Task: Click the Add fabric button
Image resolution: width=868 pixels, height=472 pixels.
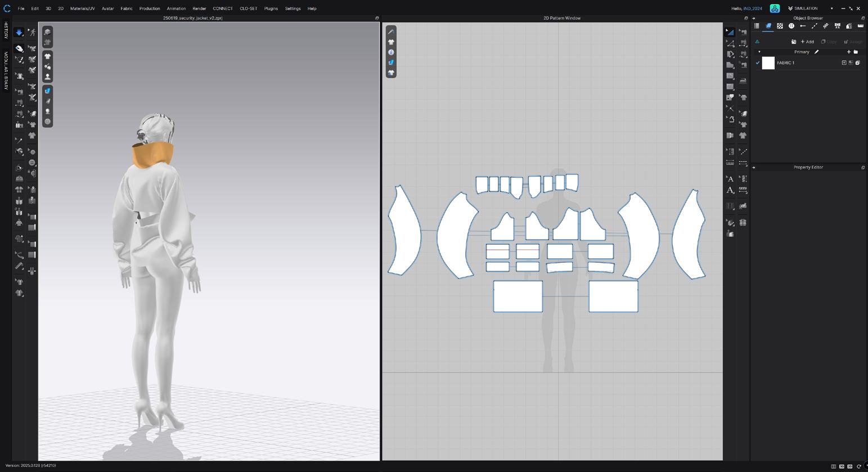Action: click(807, 42)
